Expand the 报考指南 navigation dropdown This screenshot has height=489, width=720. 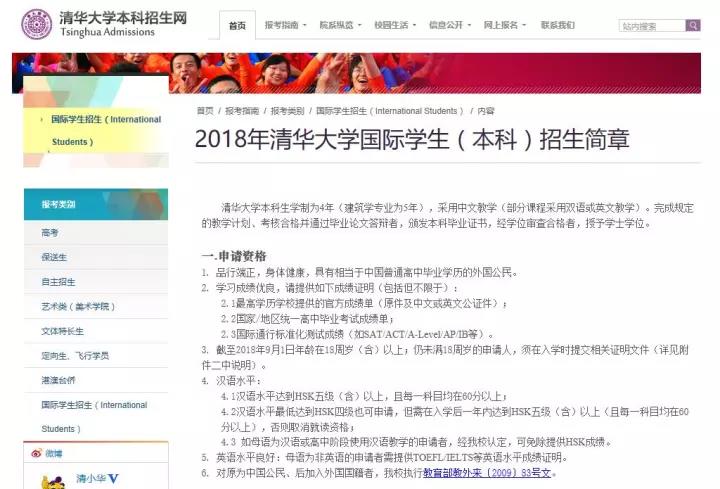[285, 25]
